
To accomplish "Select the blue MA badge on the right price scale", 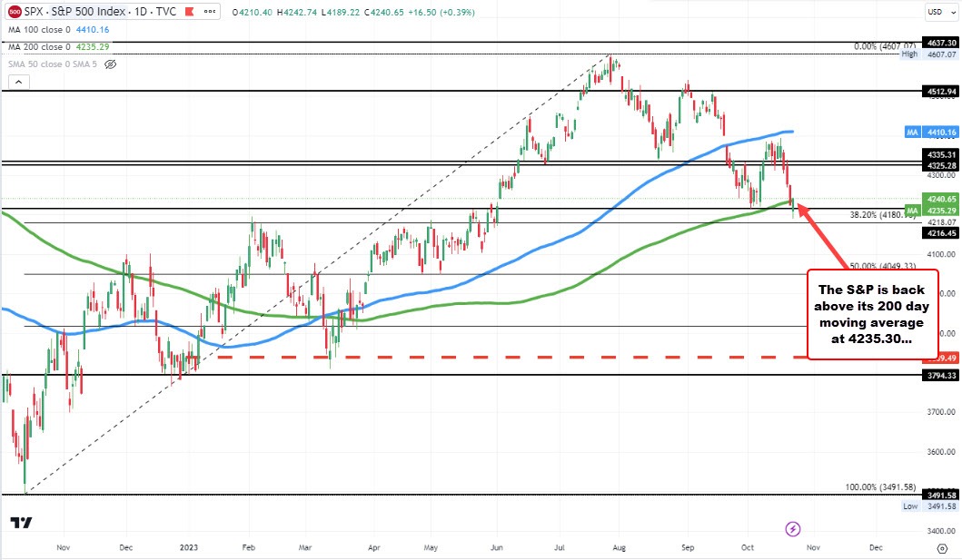I will (911, 132).
